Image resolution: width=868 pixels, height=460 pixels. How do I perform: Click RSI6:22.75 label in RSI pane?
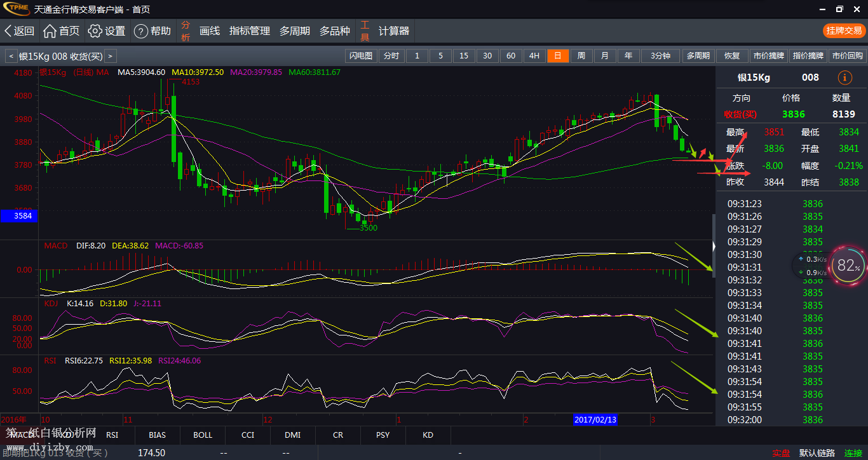click(84, 361)
